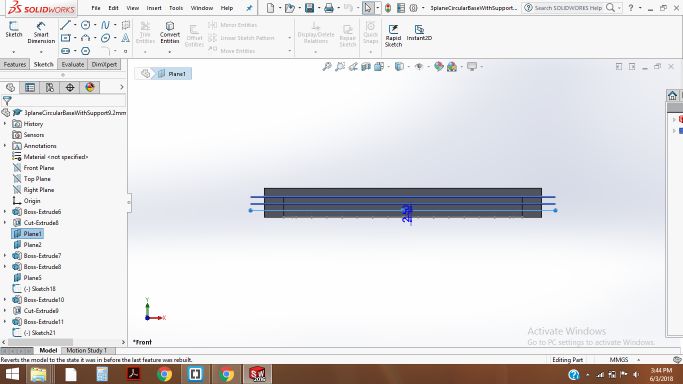Switch to the DimXpert tab
This screenshot has width=683, height=384.
coord(105,64)
